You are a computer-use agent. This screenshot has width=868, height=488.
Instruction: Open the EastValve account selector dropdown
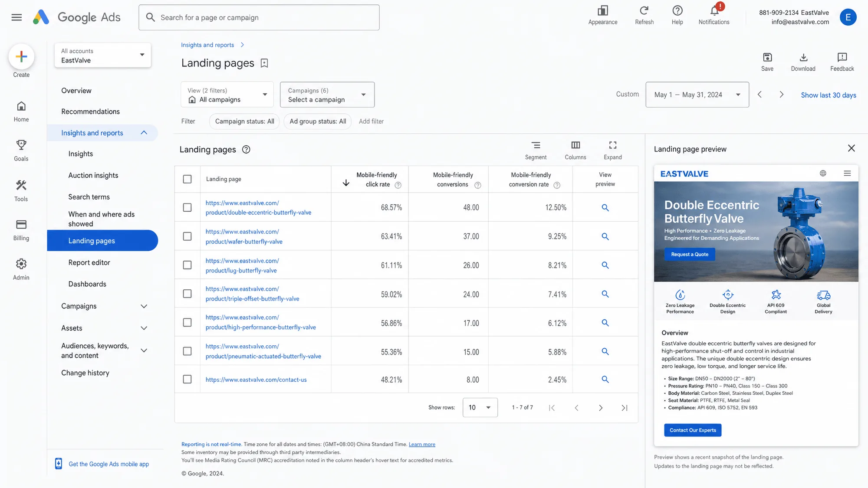pos(103,55)
